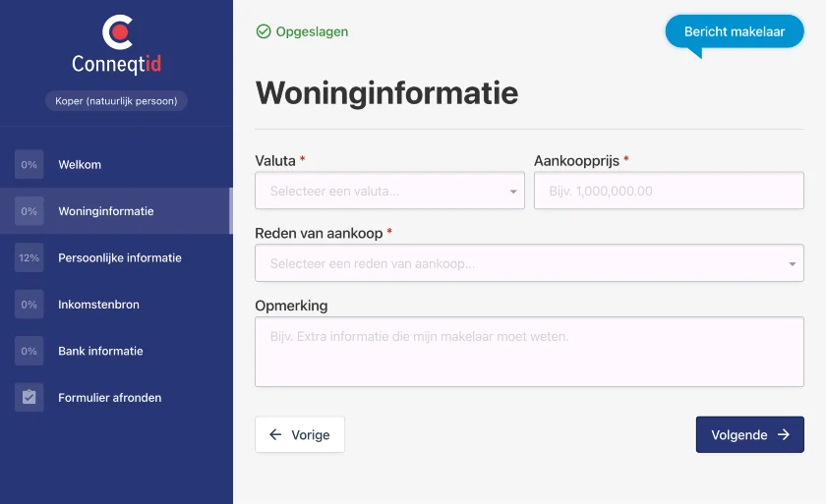Focus the Opmerking text area
Viewport: 826px width, 504px height.
[529, 352]
